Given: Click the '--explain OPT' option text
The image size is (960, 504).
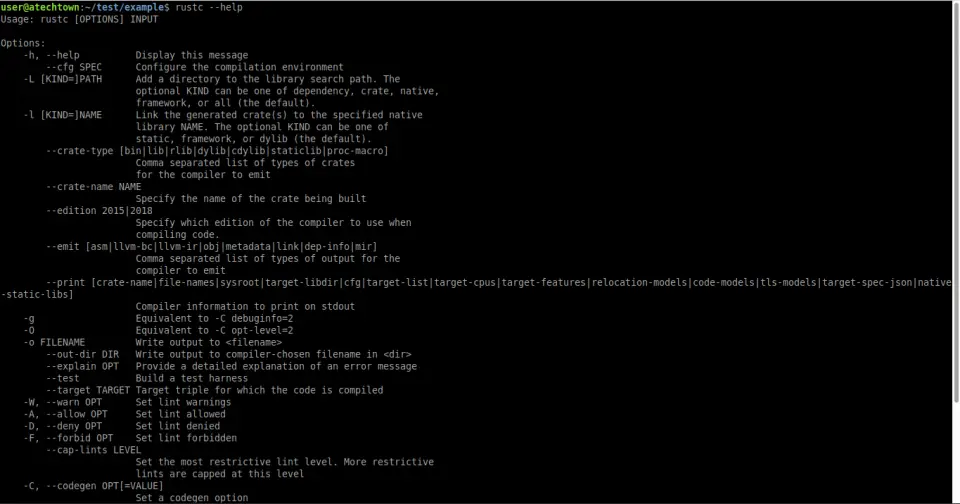Looking at the screenshot, I should click(x=82, y=366).
